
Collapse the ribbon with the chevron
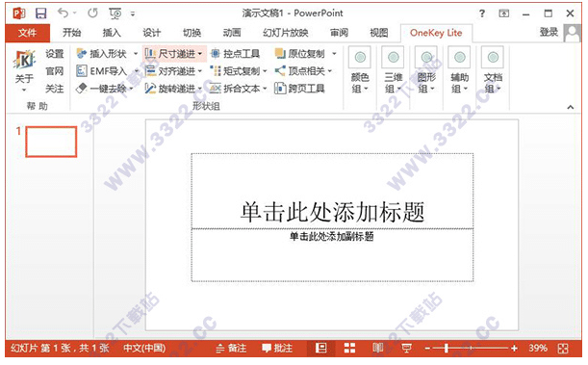point(571,107)
